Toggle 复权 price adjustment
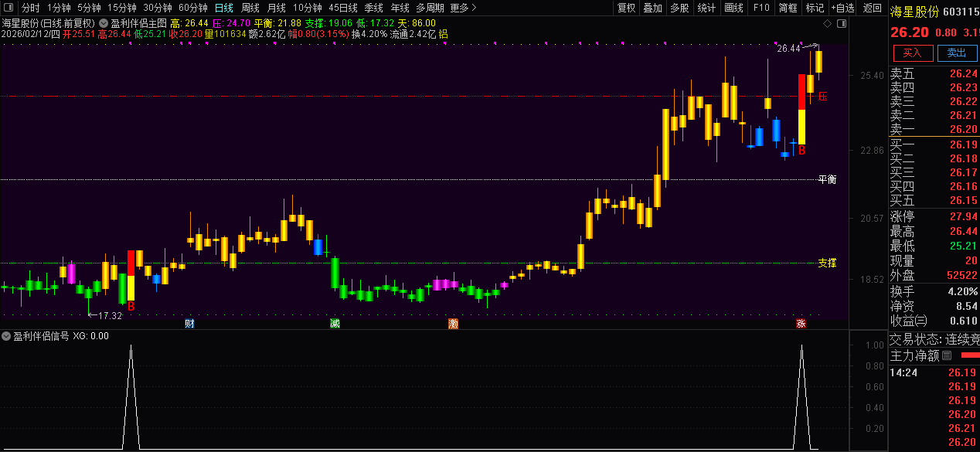 click(x=626, y=8)
